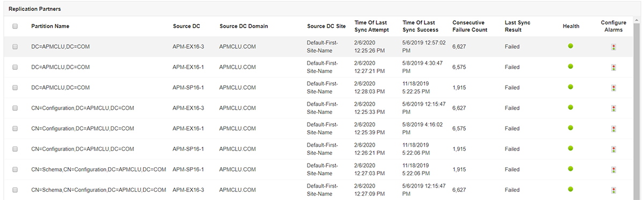The image size is (644, 200).
Task: Click partition name in the 12:28:03 PM row
Action: tap(60, 88)
